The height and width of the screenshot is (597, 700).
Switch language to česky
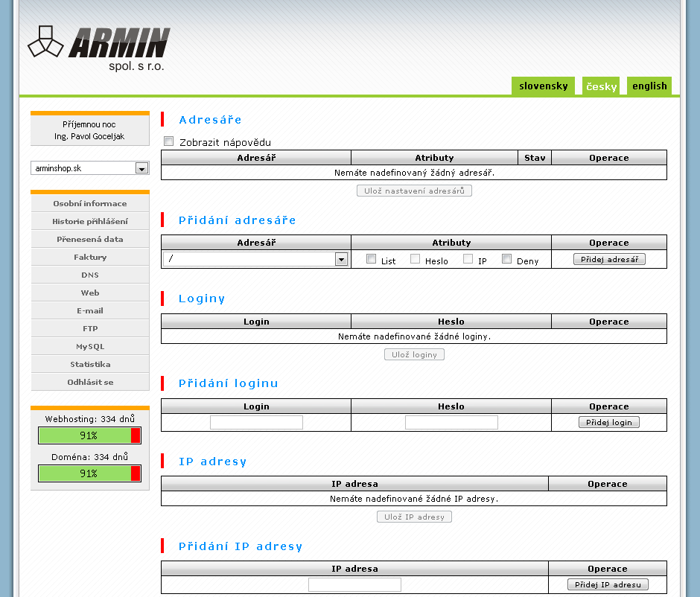601,86
